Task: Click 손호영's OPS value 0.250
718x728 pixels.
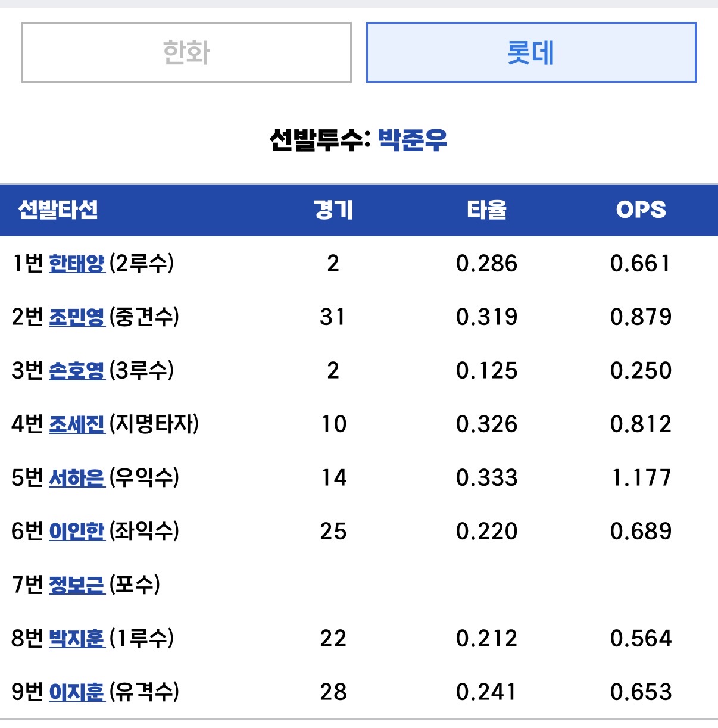Action: (x=641, y=370)
